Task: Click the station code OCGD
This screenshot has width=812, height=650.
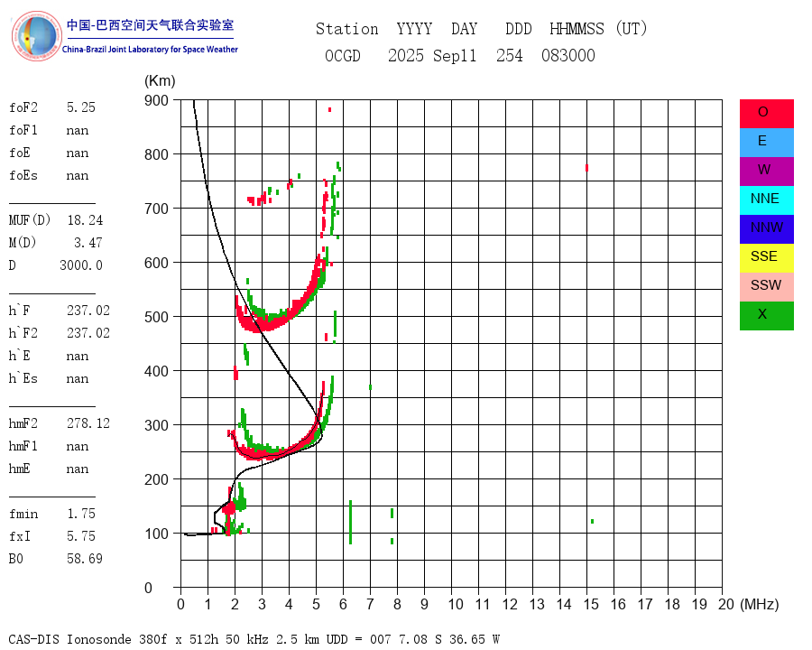Action: pyautogui.click(x=343, y=55)
